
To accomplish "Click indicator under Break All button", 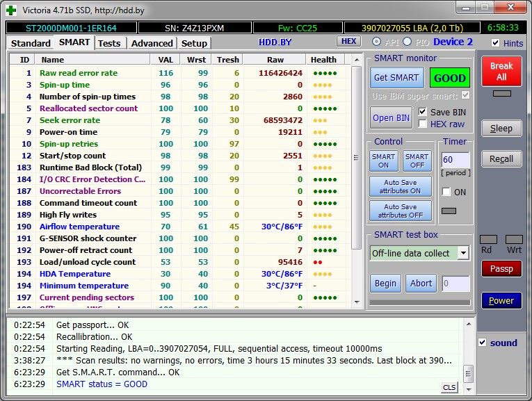I will pyautogui.click(x=502, y=93).
